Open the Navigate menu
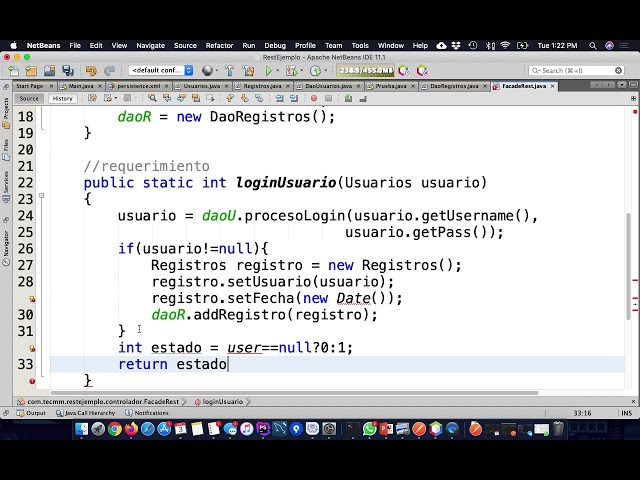Image resolution: width=640 pixels, height=480 pixels. pyautogui.click(x=151, y=45)
